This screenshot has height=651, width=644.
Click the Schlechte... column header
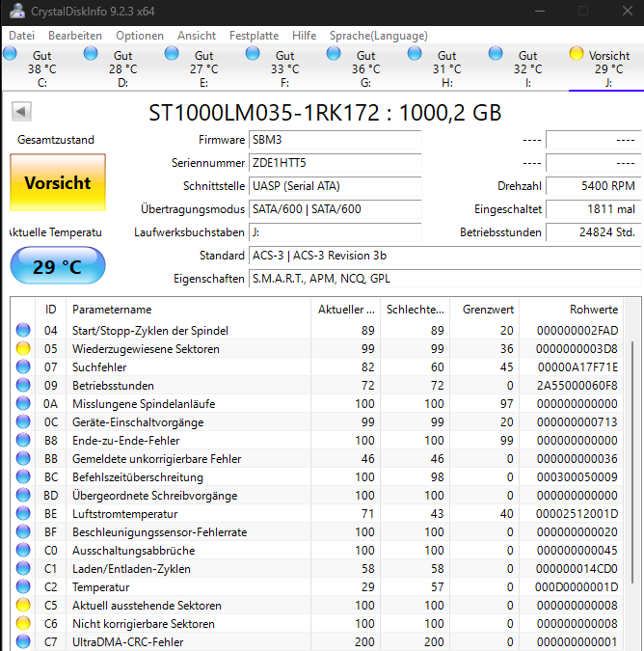tap(415, 310)
